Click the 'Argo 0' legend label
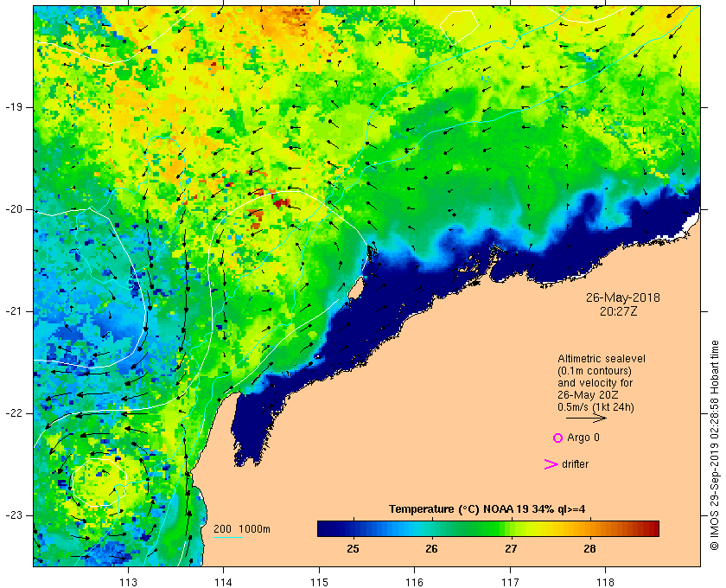The width and height of the screenshot is (726, 588). point(583,438)
